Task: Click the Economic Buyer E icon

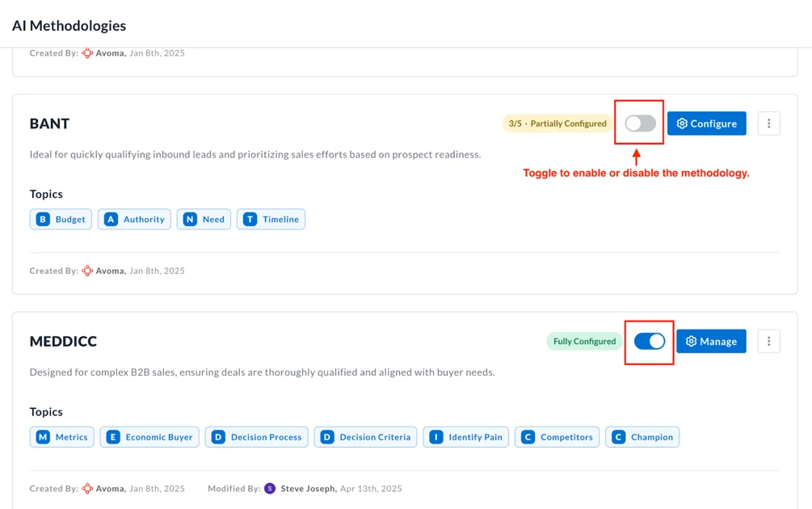Action: click(113, 437)
